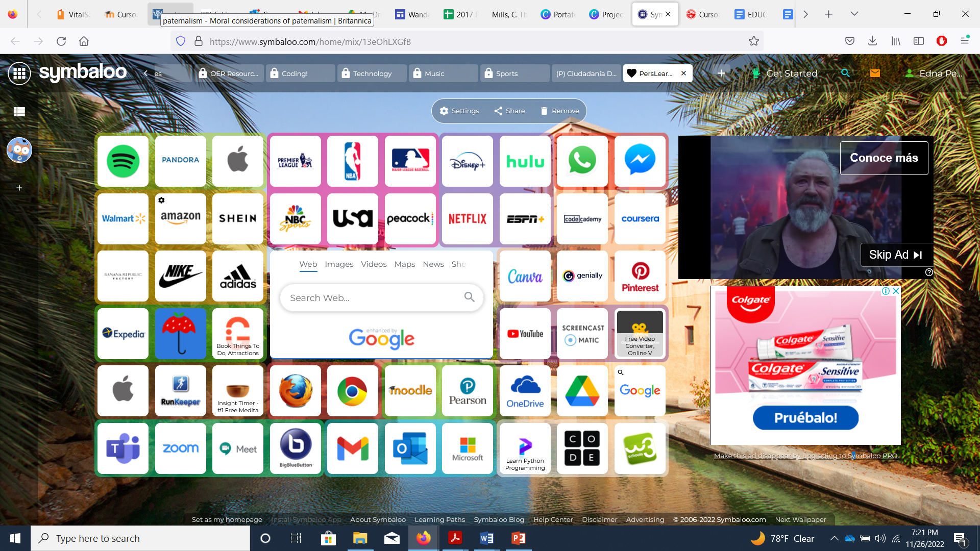The height and width of the screenshot is (551, 980).
Task: Open the Screencast-O-Matic tile
Action: coord(582,334)
